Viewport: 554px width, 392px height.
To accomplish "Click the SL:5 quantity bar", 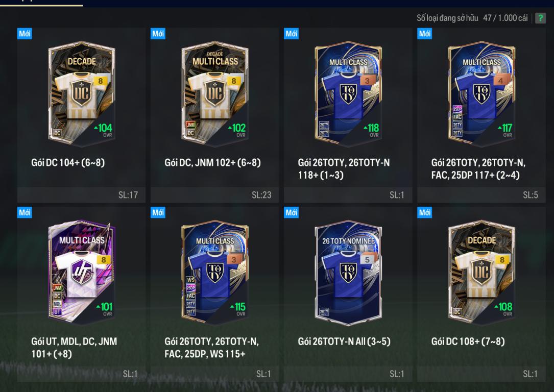I will [481, 195].
